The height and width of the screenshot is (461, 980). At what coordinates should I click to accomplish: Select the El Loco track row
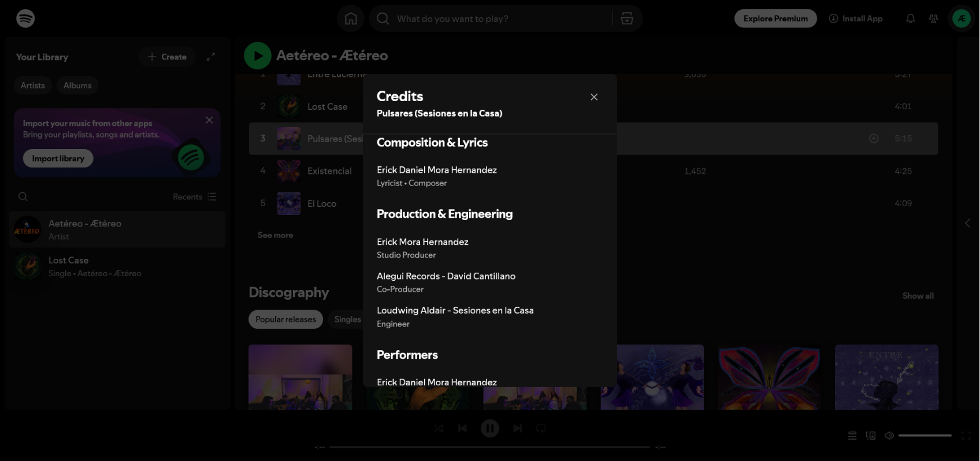tap(306, 203)
